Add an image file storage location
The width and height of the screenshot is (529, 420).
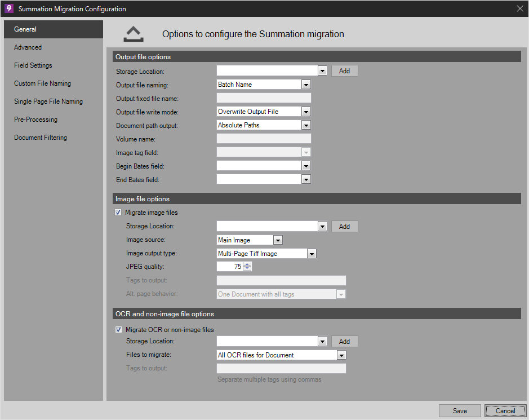click(344, 226)
